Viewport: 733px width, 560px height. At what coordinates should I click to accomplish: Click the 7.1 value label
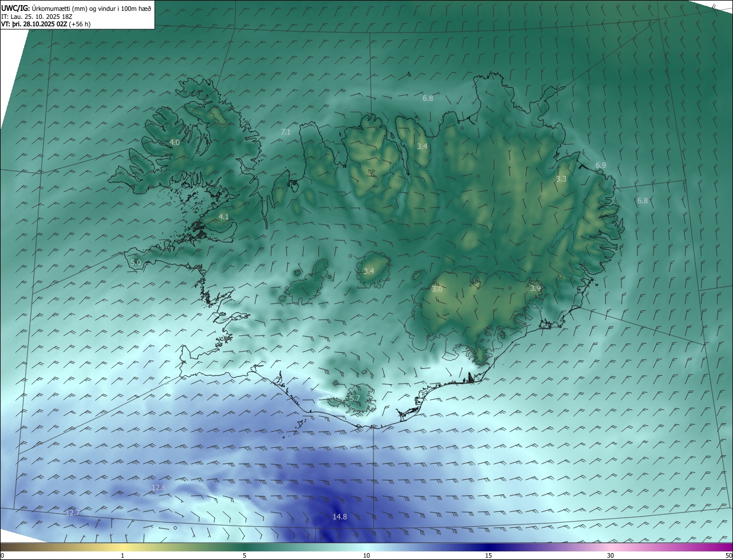point(286,132)
